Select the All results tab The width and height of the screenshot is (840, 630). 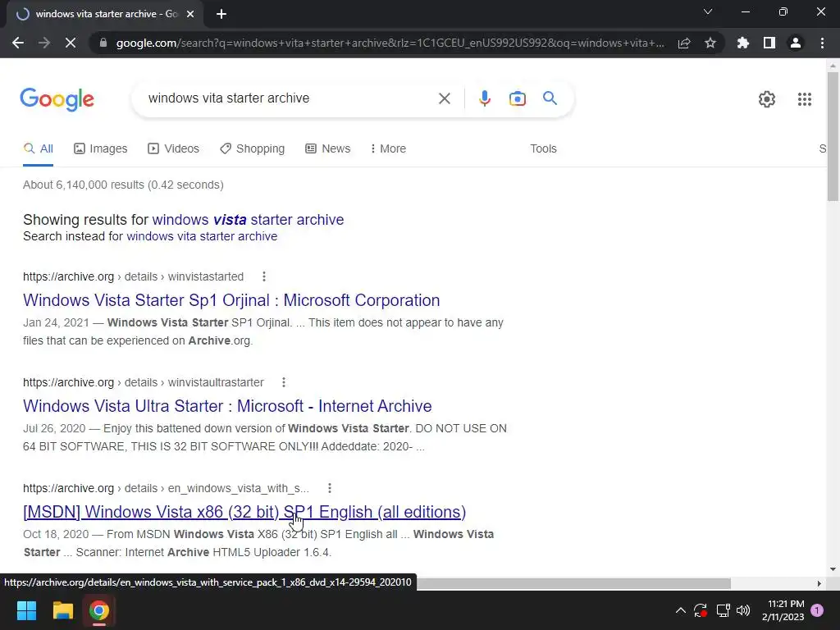pos(38,149)
